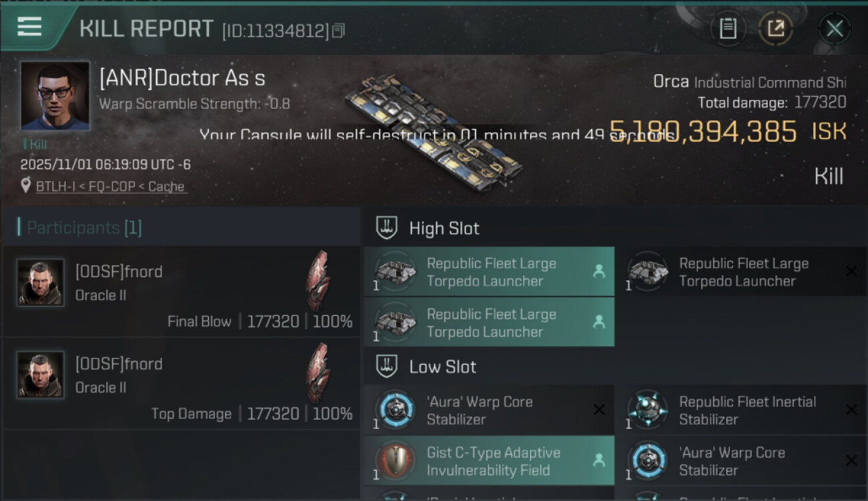Click the clipboard notes icon
This screenshot has width=868, height=501.
728,29
